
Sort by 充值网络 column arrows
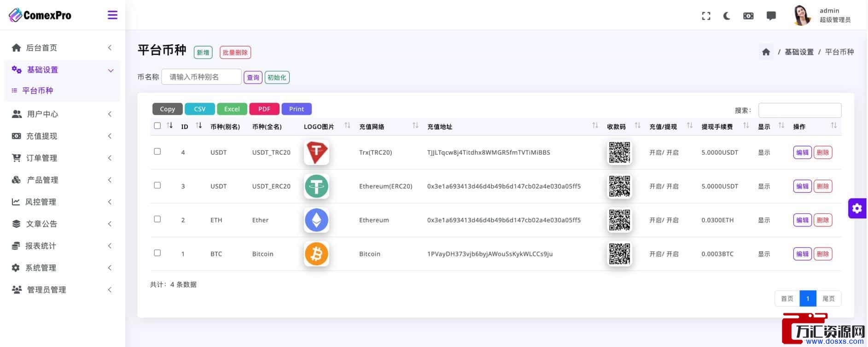coord(415,126)
